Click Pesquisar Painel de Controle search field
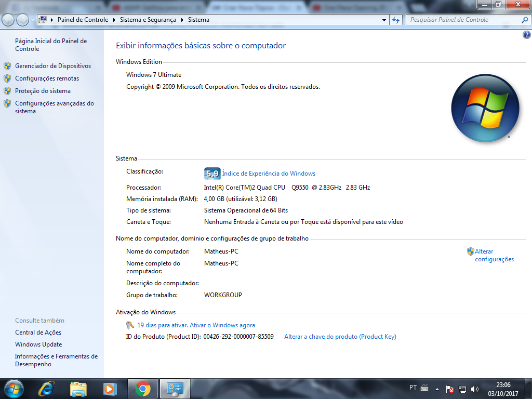Viewport: 532px width, 399px height. coord(463,20)
